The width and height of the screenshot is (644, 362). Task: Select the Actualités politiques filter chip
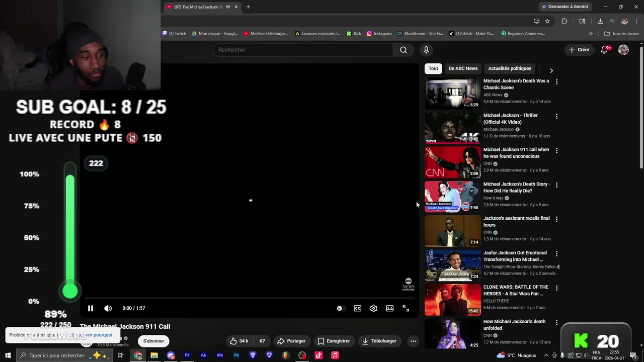click(x=510, y=68)
